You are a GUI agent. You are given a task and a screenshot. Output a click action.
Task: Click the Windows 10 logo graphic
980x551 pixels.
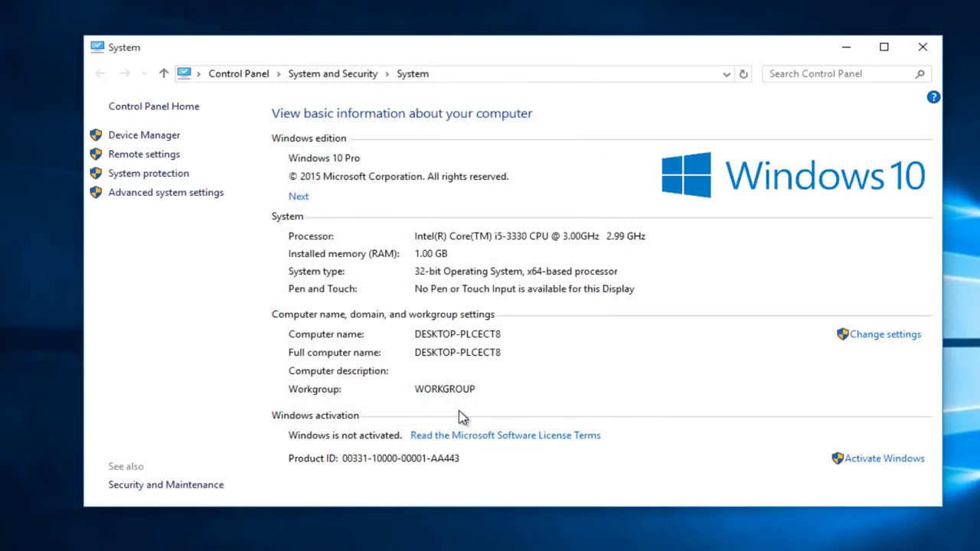[x=793, y=175]
